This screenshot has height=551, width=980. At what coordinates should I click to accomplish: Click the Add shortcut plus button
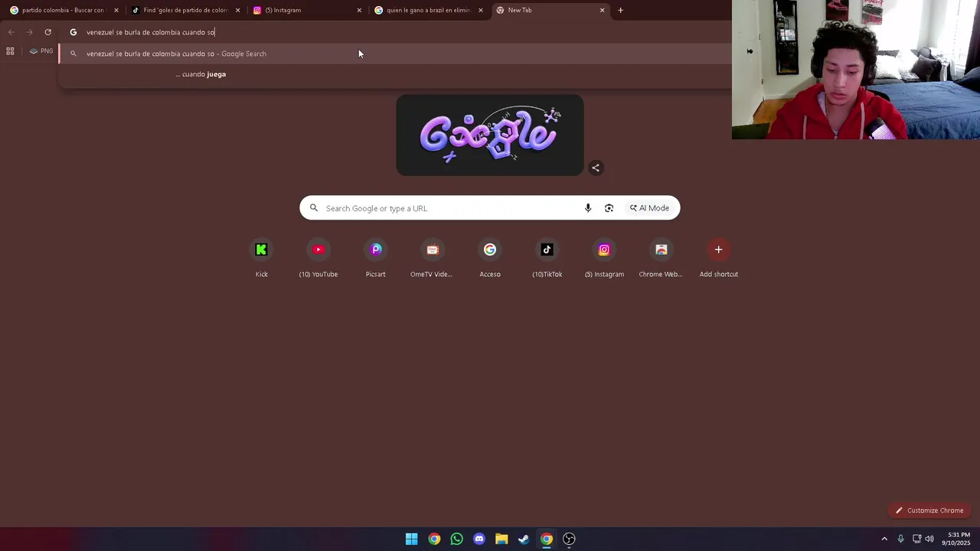[x=718, y=249]
